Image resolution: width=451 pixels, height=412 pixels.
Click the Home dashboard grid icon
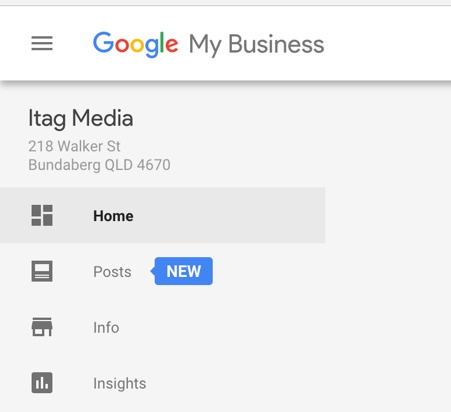pos(42,216)
